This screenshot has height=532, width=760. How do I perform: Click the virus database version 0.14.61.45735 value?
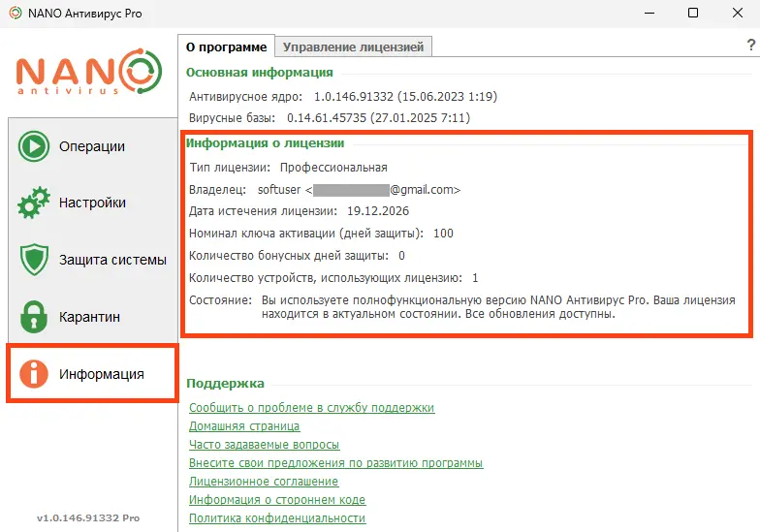378,118
